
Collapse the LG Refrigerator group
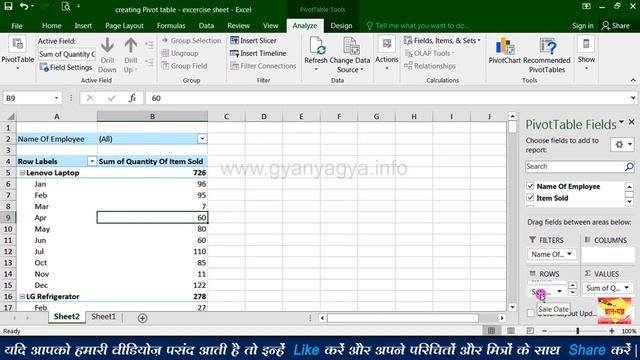[x=22, y=296]
